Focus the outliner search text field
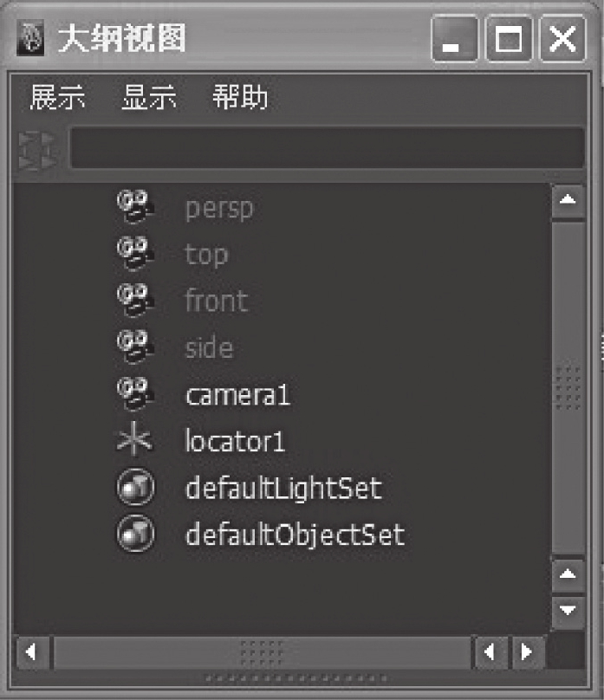Screen dimensions: 604x700 point(328,148)
